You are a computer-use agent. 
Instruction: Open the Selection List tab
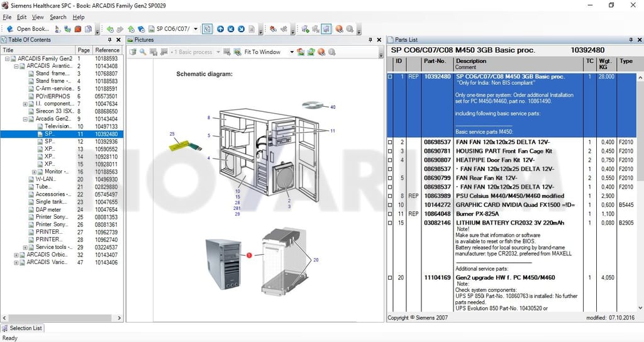click(x=22, y=328)
